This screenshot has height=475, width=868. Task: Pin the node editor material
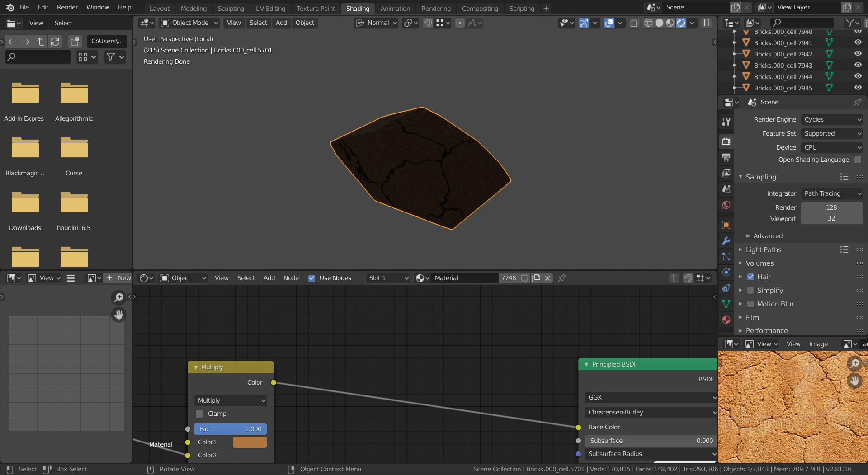point(562,278)
